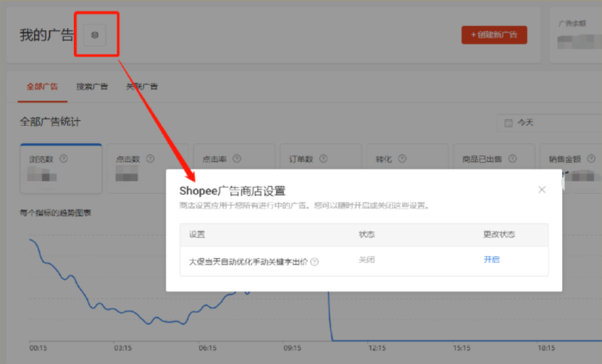Select the 订单数 metric card

321,156
